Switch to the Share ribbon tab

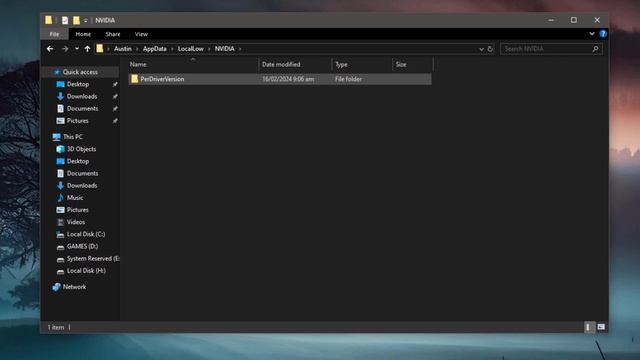[113, 34]
